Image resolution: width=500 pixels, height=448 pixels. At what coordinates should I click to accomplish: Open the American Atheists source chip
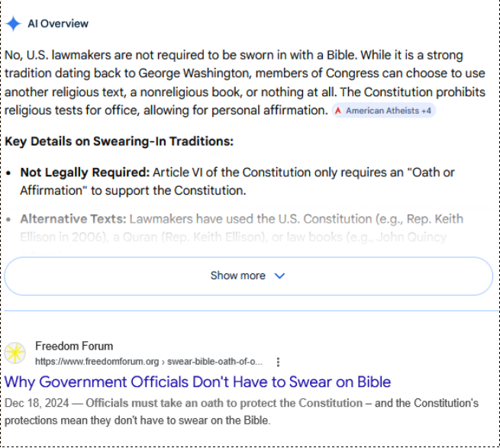382,111
